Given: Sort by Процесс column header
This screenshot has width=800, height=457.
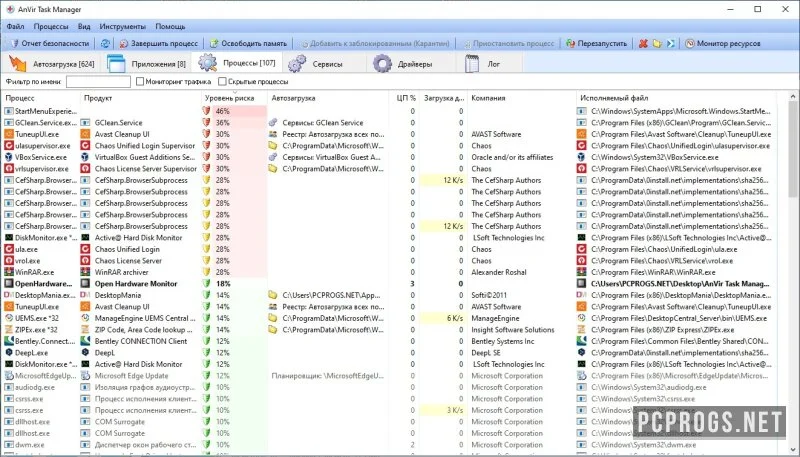Looking at the screenshot, I should tap(41, 98).
